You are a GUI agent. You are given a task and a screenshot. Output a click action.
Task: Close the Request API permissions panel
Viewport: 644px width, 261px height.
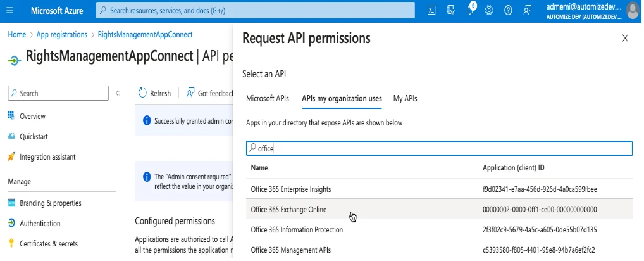pyautogui.click(x=625, y=38)
